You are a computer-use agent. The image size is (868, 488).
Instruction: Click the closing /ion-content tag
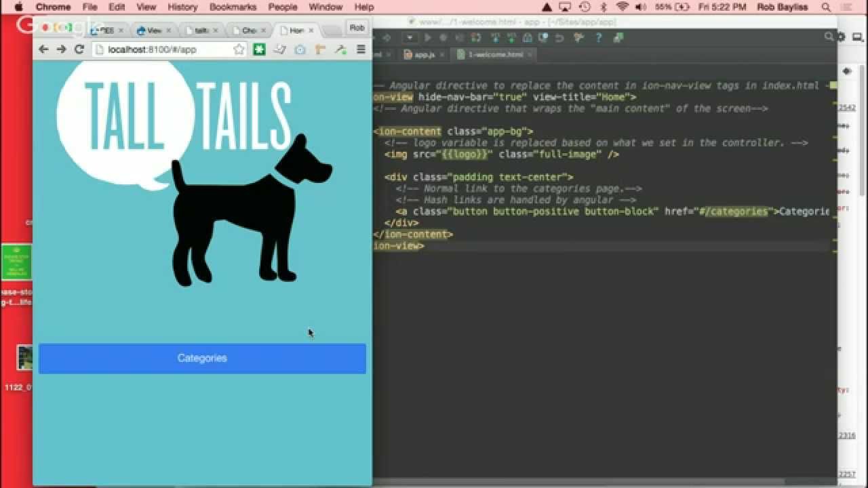pos(413,235)
